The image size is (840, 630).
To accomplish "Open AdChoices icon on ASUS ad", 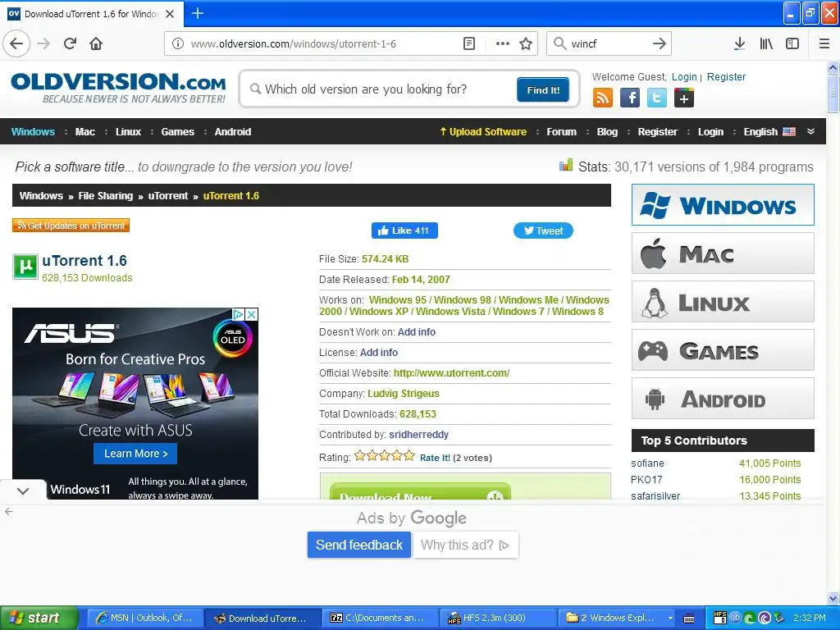I will pyautogui.click(x=238, y=314).
